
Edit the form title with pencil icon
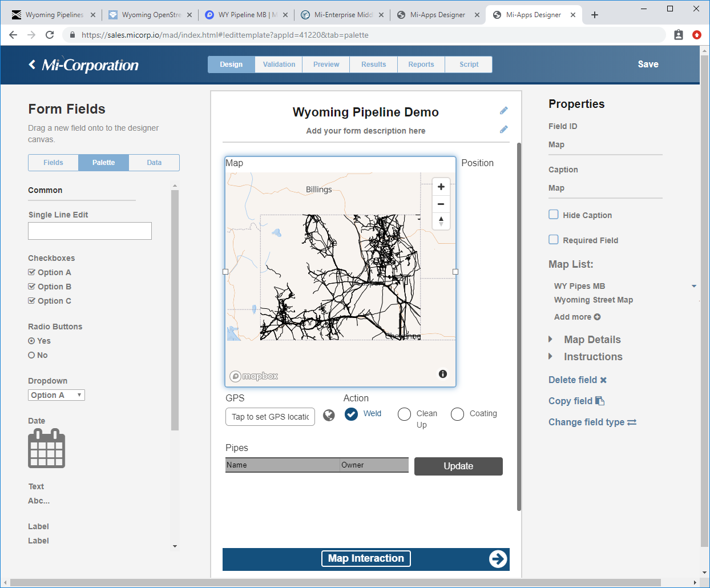[x=503, y=111]
